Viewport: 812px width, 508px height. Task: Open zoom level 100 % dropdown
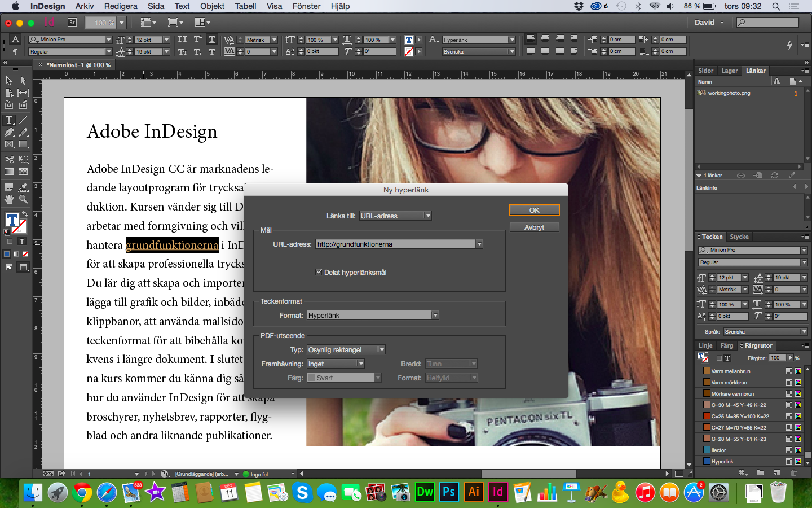coord(122,23)
